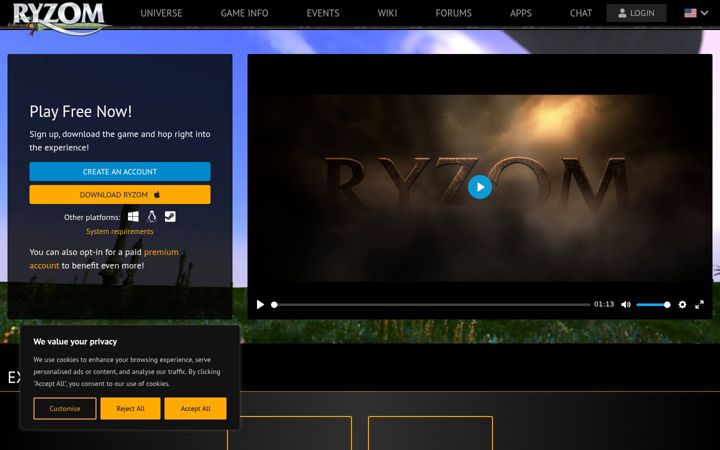Enter fullscreen with the expand icon
Viewport: 720px width, 450px height.
(x=699, y=304)
